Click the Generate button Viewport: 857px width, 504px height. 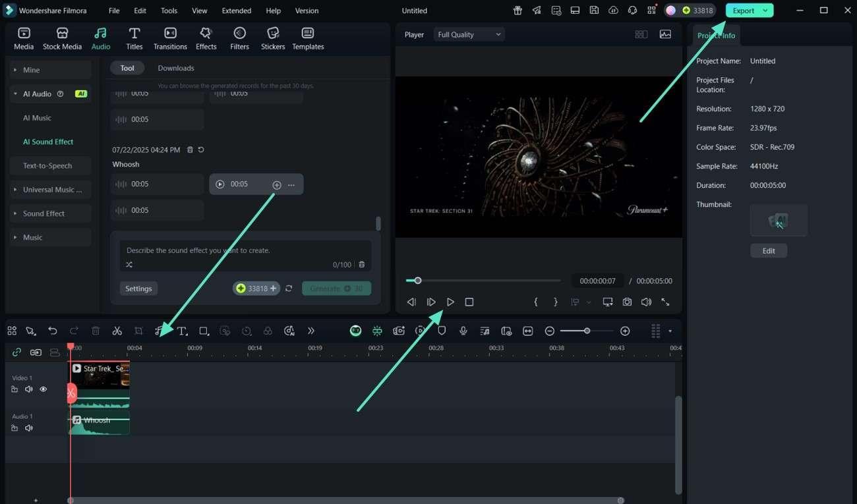(x=336, y=289)
